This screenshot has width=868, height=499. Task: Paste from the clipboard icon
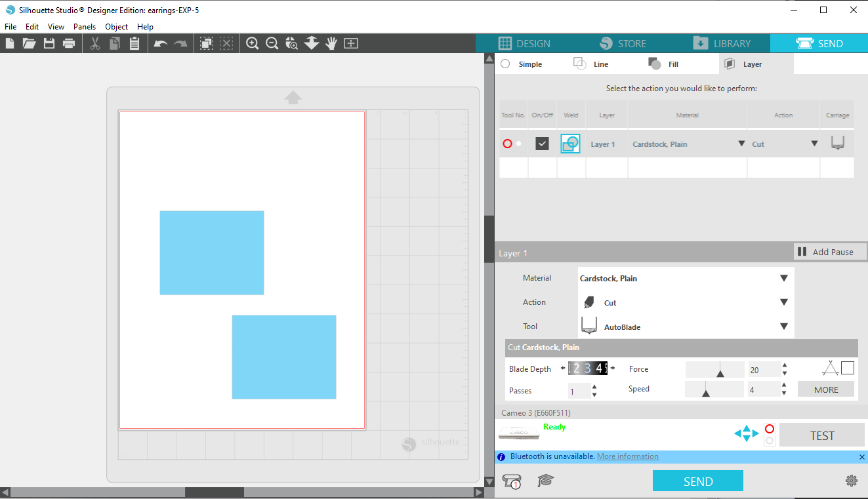click(134, 43)
